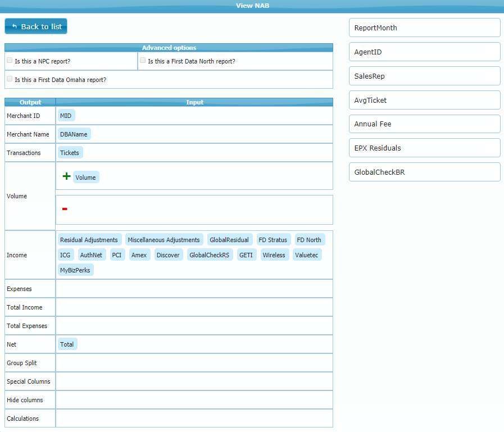
Task: Click the red minus icon in Volume
Action: tap(65, 209)
